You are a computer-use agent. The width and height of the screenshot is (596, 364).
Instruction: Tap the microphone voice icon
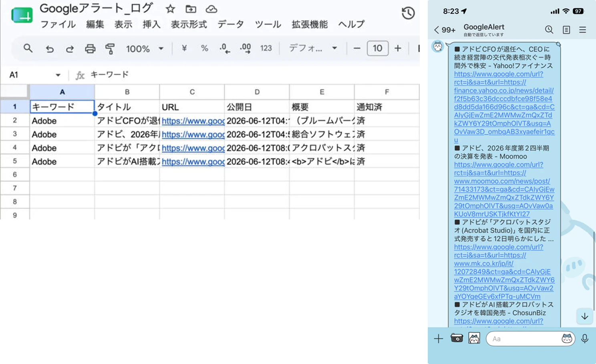585,339
